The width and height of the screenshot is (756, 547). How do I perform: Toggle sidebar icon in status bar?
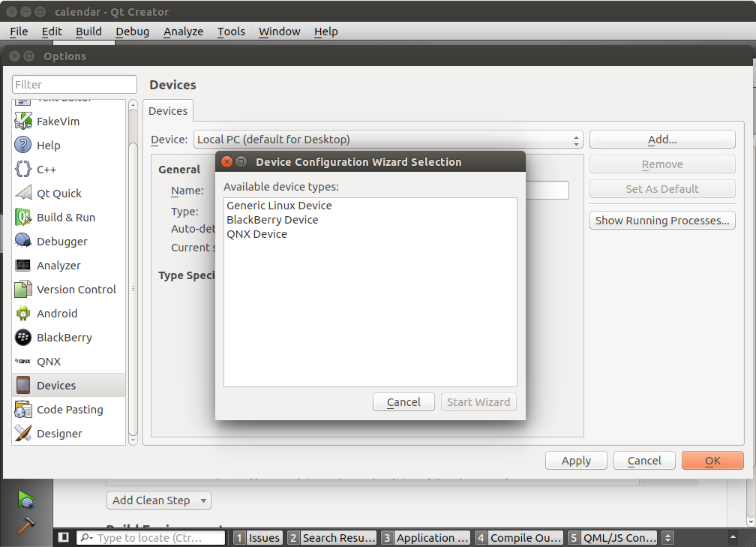(63, 537)
